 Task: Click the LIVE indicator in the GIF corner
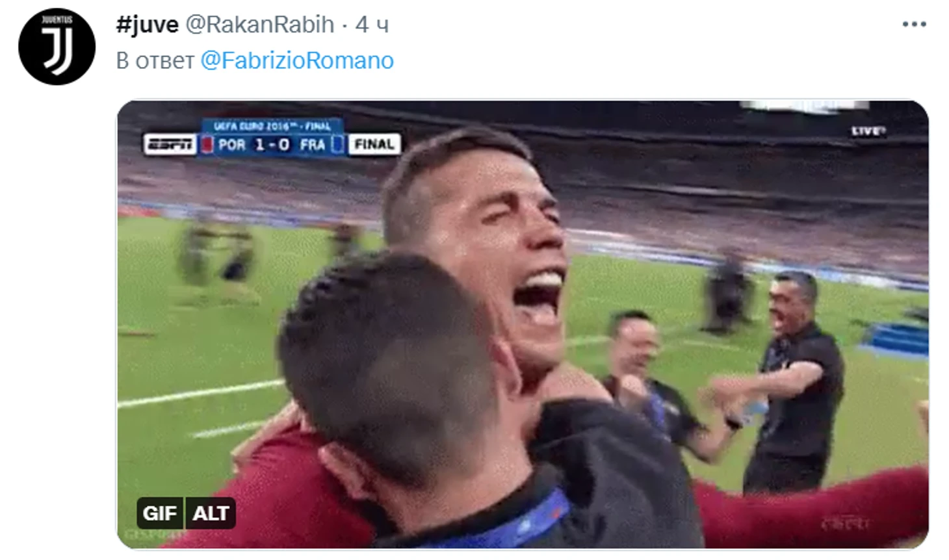(x=868, y=131)
